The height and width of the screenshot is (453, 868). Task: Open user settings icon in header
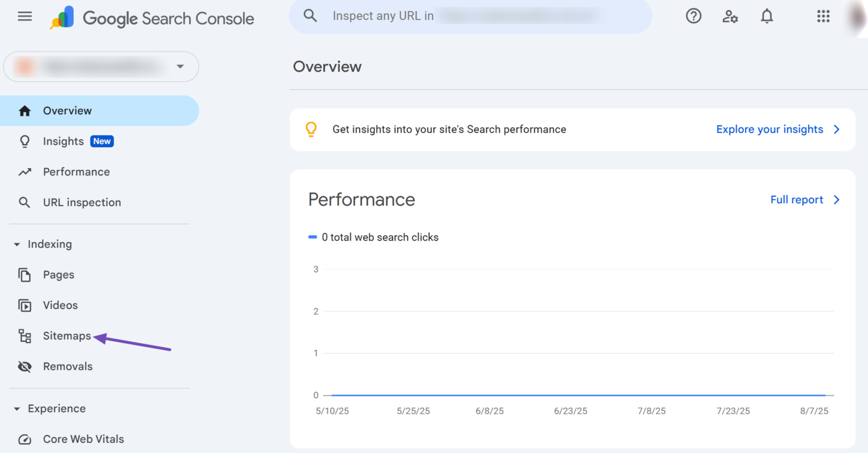730,17
